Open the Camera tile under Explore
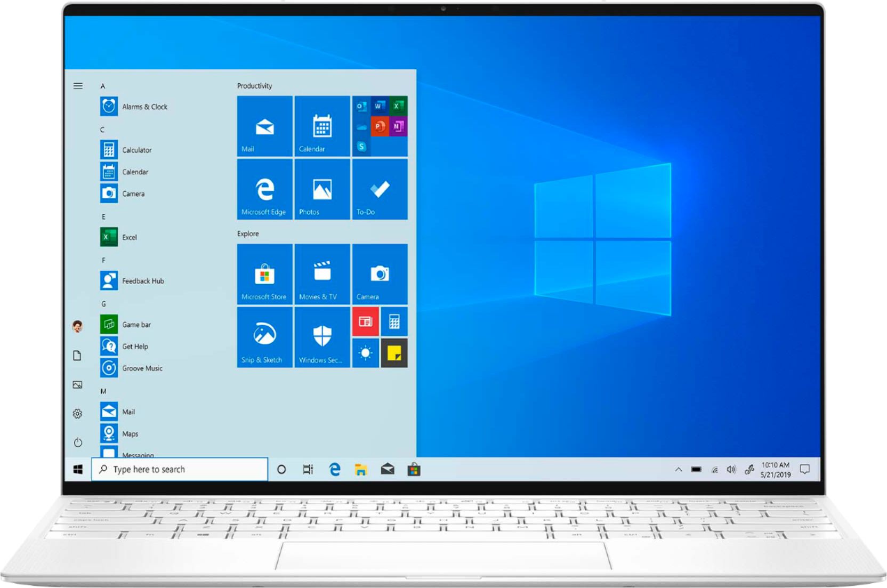The image size is (887, 588). tap(380, 274)
